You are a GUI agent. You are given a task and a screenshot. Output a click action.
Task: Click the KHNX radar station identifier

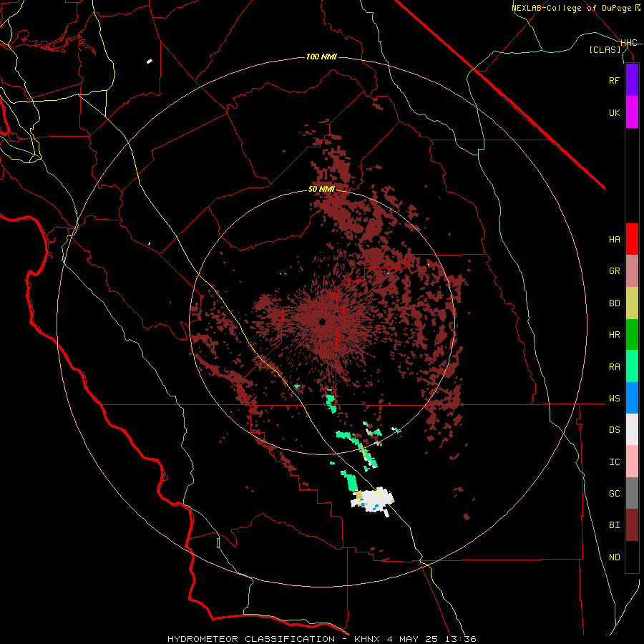tap(368, 639)
